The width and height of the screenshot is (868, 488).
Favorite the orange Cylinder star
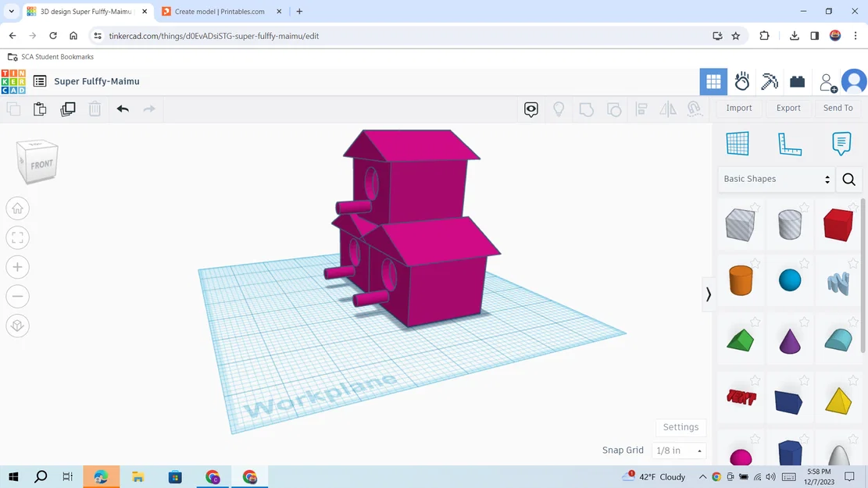(755, 263)
